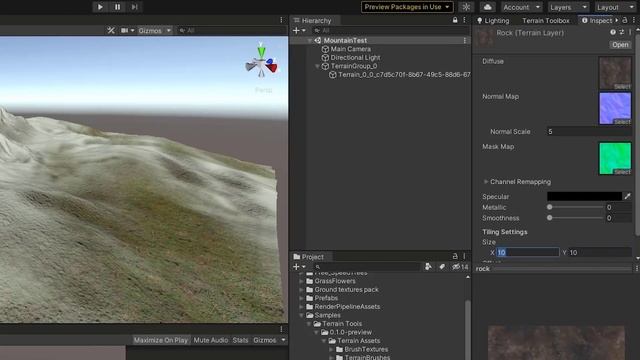640x360 pixels.
Task: Open the Cloud services icon
Action: pyautogui.click(x=487, y=7)
